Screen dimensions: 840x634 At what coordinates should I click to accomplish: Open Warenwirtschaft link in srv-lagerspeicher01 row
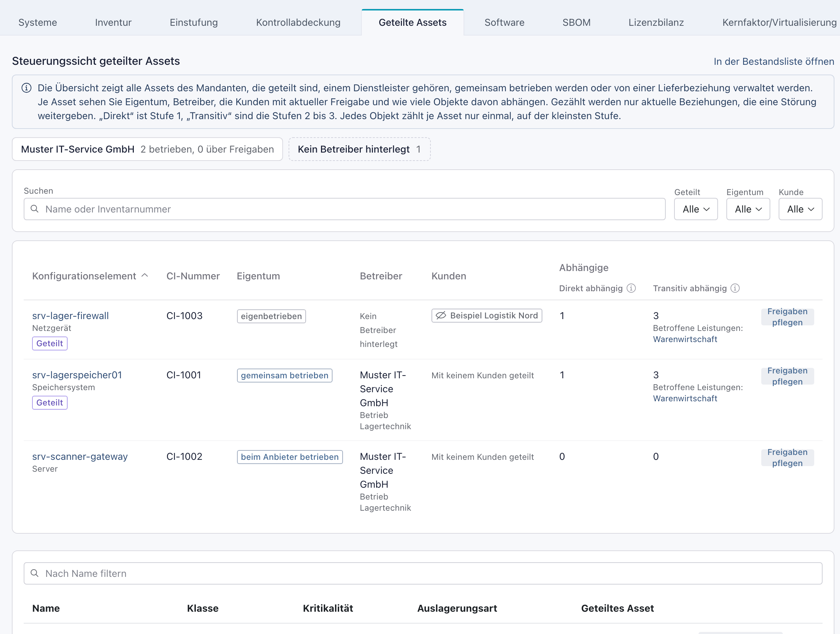click(685, 398)
